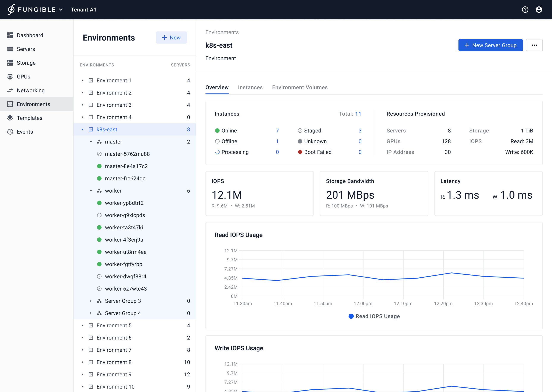
Task: Click the user account avatar icon
Action: coord(539,10)
